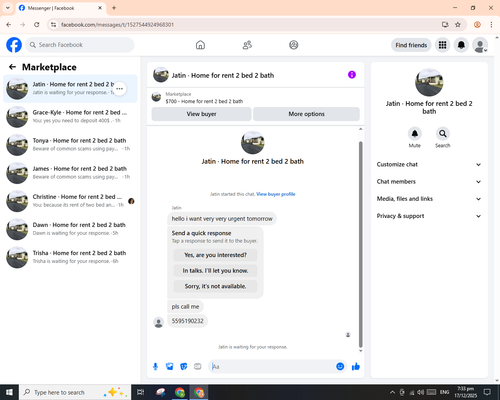This screenshot has height=400, width=500.
Task: Open emoji picker in message box
Action: 340,367
